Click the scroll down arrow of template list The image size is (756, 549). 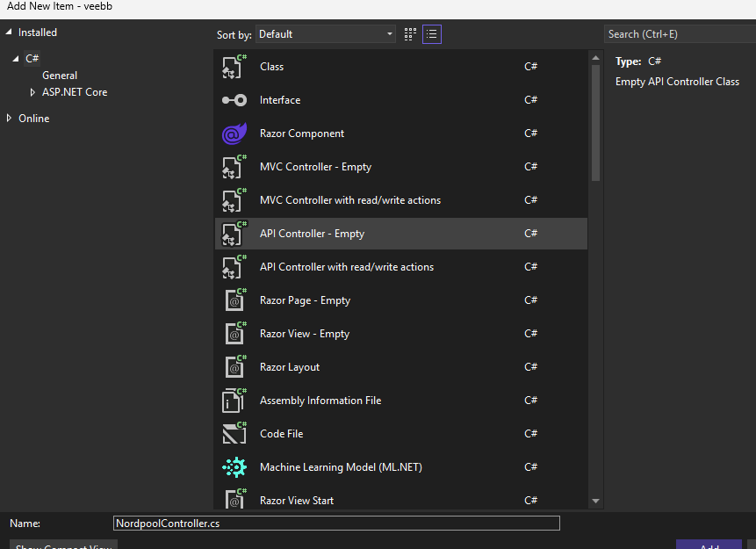pyautogui.click(x=596, y=501)
